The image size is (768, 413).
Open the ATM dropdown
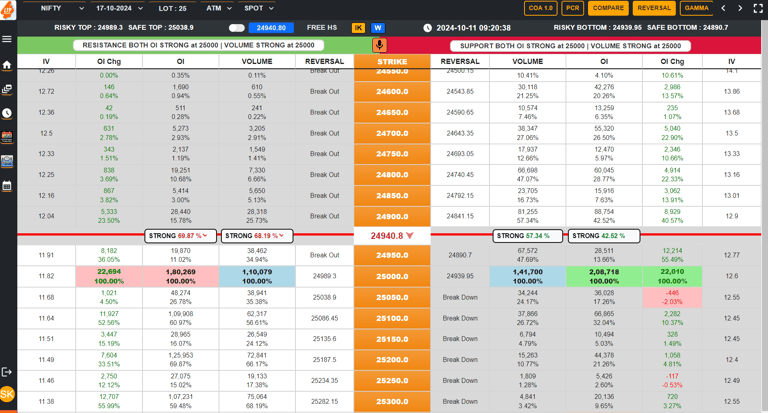click(x=219, y=8)
